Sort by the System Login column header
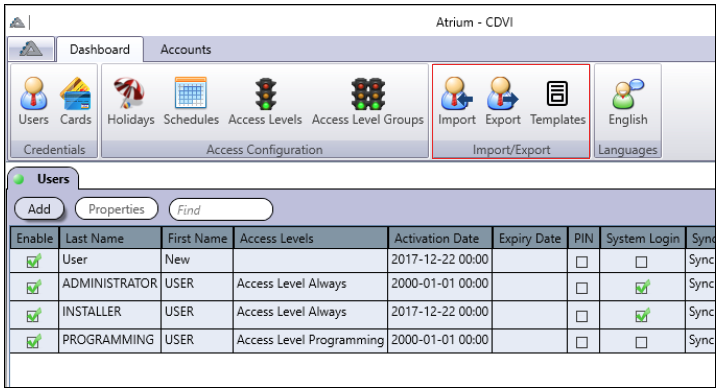Screen dimensions: 718x392 point(643,238)
